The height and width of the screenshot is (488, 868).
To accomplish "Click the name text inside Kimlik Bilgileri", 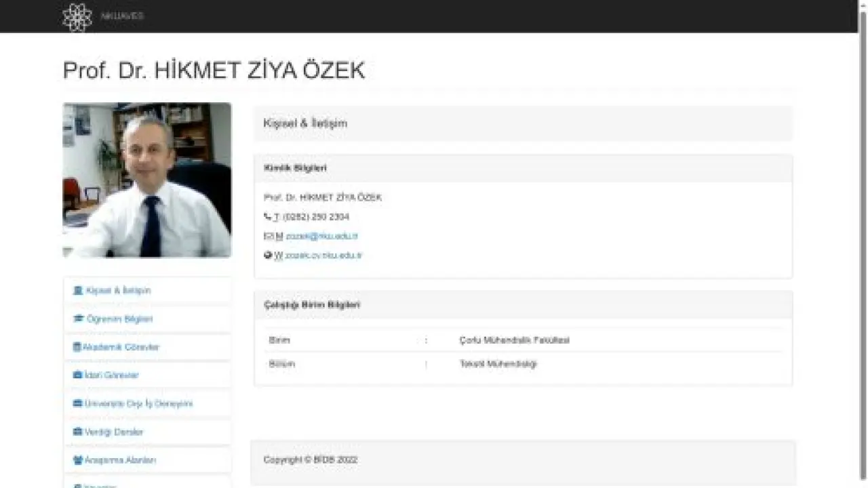I will tap(323, 198).
